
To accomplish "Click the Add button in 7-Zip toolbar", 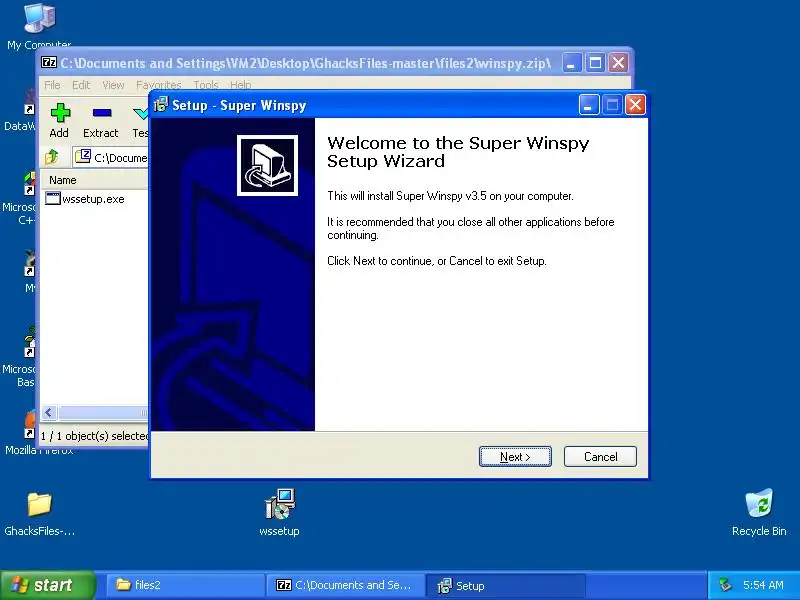I will [59, 120].
